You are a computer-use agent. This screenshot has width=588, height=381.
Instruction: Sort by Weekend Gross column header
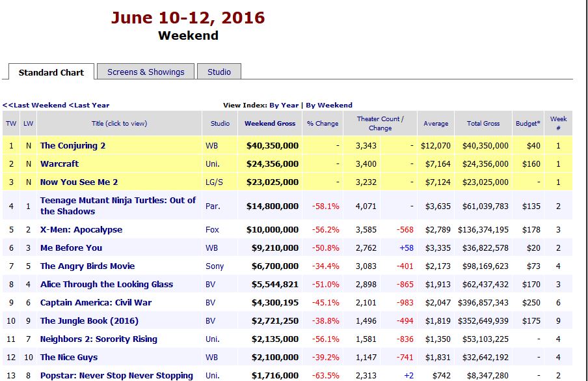click(270, 124)
